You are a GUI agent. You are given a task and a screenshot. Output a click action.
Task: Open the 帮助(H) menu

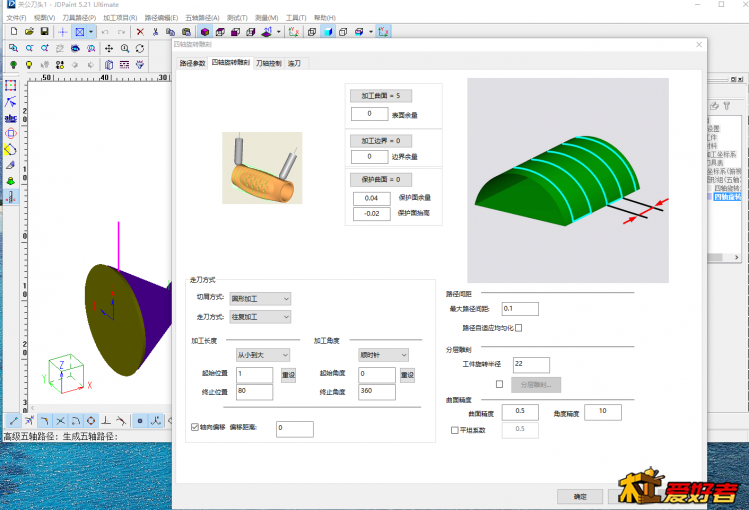tap(325, 18)
